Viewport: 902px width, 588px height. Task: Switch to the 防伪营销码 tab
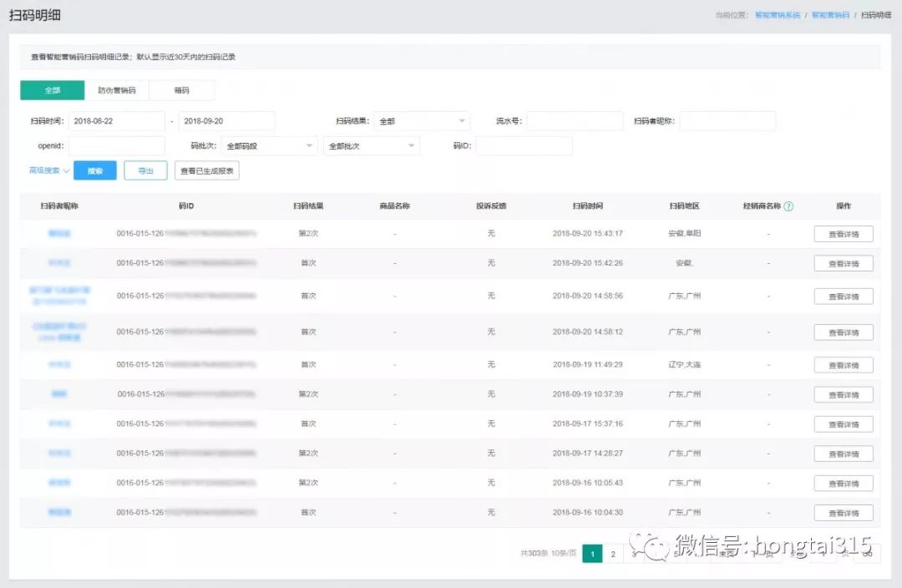(x=117, y=90)
